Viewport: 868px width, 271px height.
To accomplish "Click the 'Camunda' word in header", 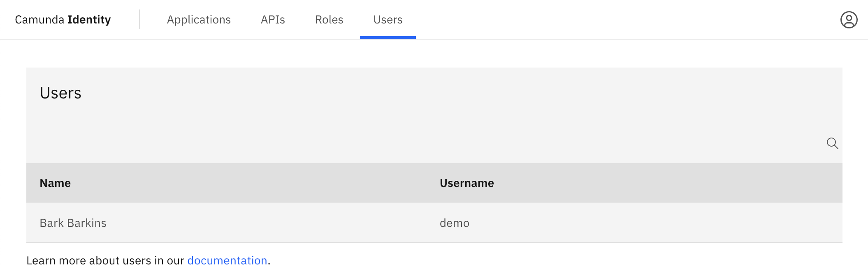I will pos(40,20).
